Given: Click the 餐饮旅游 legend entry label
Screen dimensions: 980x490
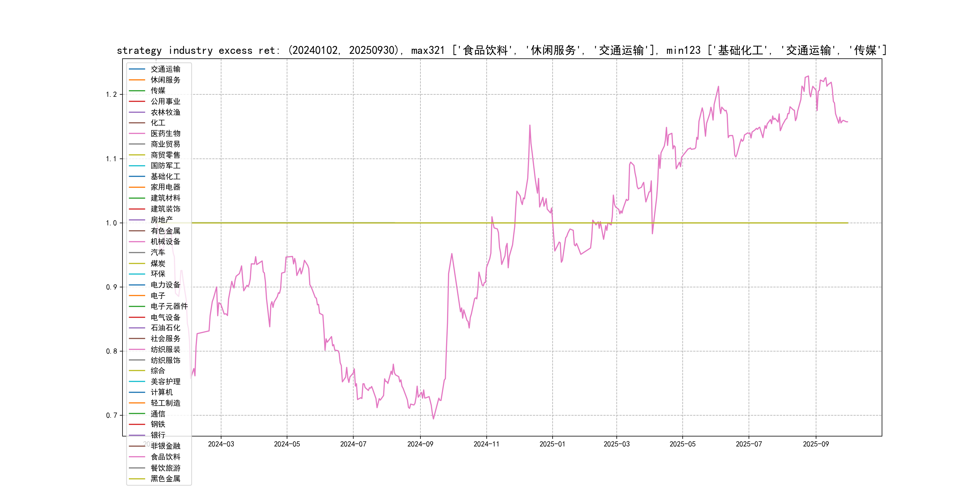Looking at the screenshot, I should click(x=165, y=468).
